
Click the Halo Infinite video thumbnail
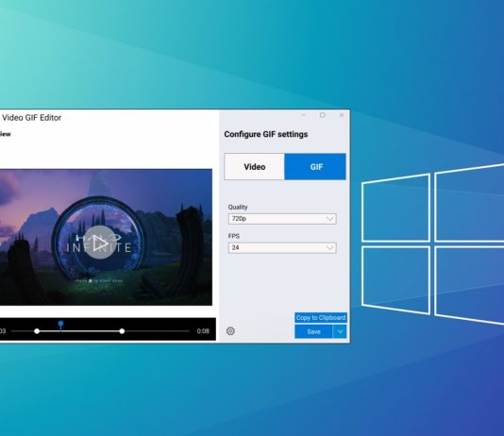tap(106, 237)
